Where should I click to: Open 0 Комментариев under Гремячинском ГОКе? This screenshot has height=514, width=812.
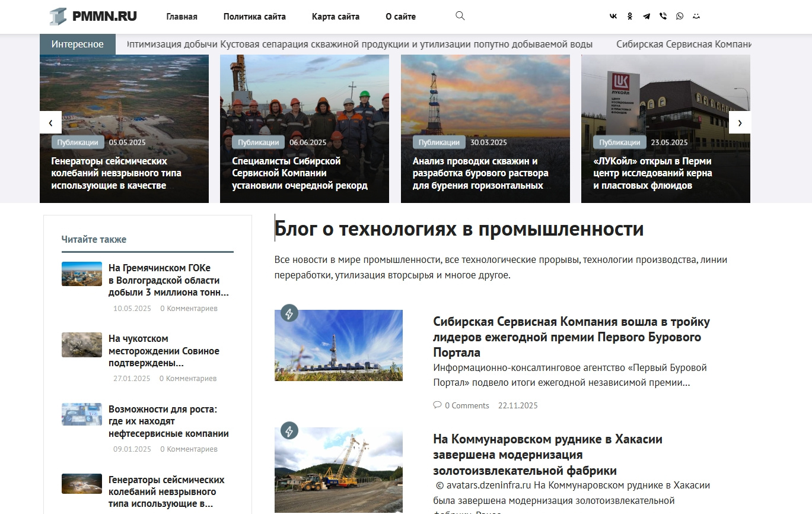coord(189,309)
